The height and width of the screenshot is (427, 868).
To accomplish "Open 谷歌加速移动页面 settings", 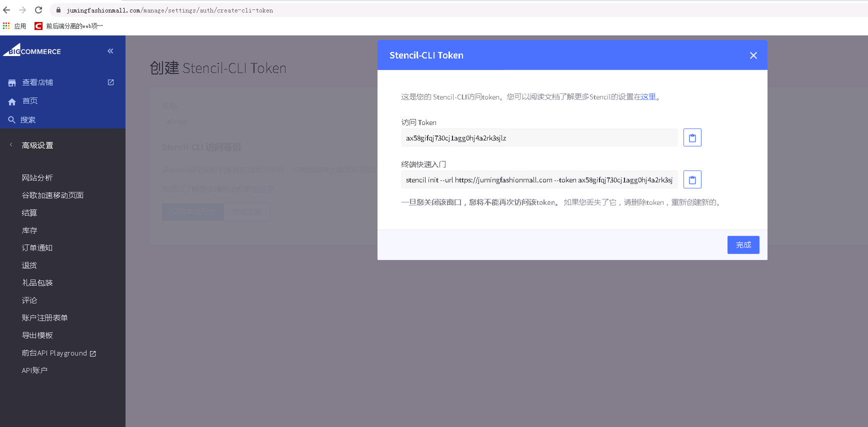I will 52,195.
